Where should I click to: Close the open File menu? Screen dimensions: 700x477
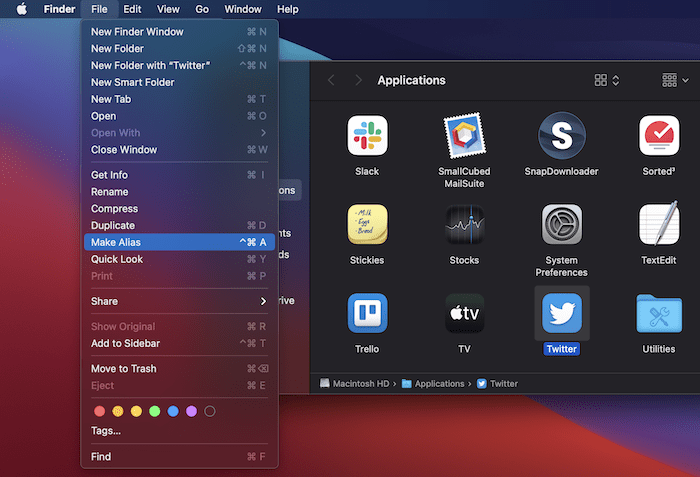point(99,9)
